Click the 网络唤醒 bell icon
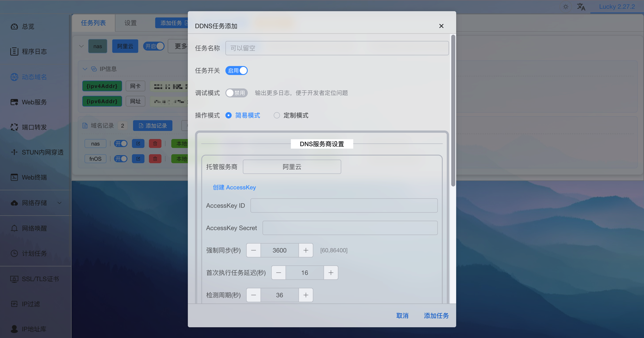 pos(14,228)
